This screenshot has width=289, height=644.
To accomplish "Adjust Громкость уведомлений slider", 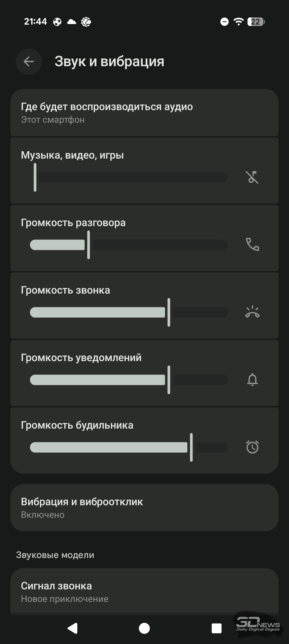I will tap(129, 380).
